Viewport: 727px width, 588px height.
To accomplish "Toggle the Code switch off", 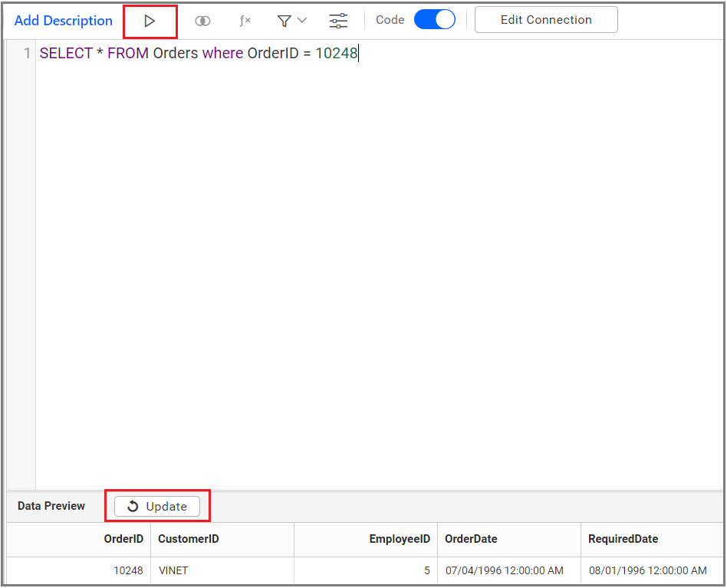I will [x=435, y=20].
